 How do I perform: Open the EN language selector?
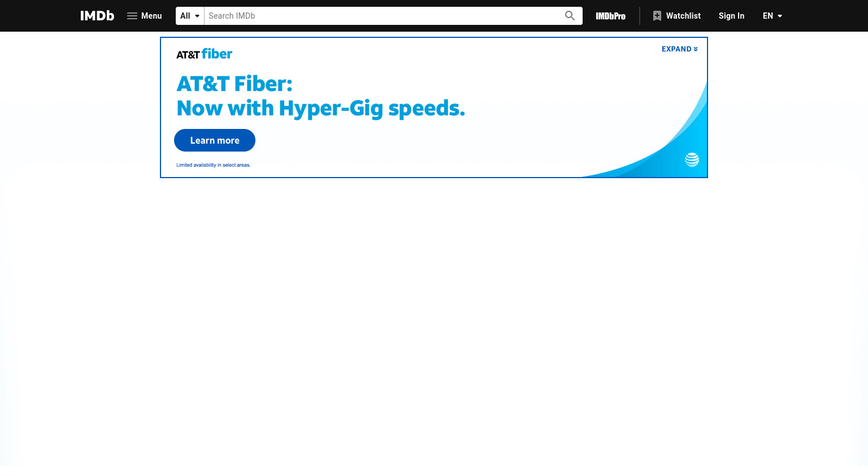coord(772,16)
